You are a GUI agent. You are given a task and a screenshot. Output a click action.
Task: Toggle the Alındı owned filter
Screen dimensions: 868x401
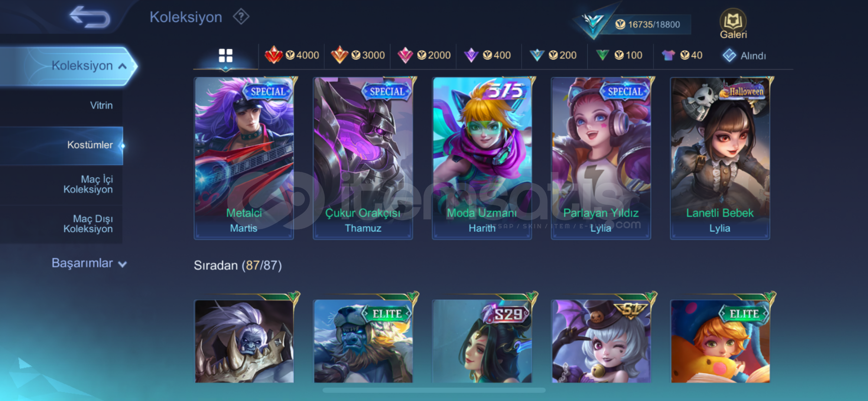[744, 56]
